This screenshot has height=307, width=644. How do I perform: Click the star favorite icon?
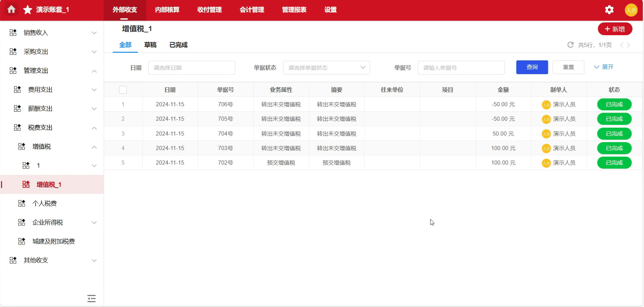click(28, 10)
